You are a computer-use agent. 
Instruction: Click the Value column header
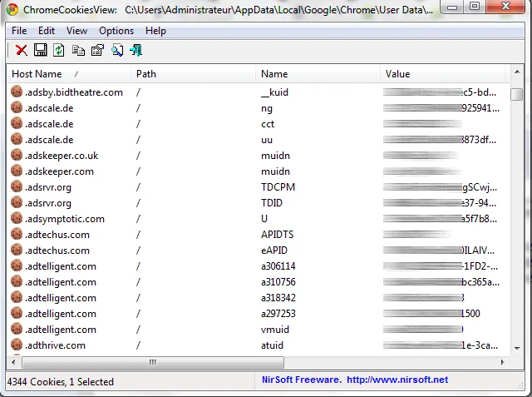[x=442, y=74]
